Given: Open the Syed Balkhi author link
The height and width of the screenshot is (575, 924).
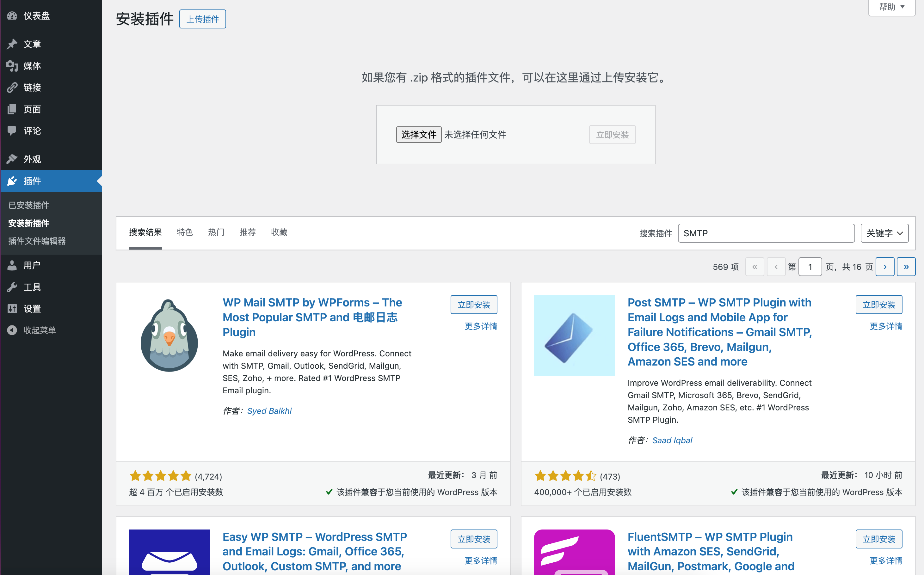Looking at the screenshot, I should click(x=269, y=411).
